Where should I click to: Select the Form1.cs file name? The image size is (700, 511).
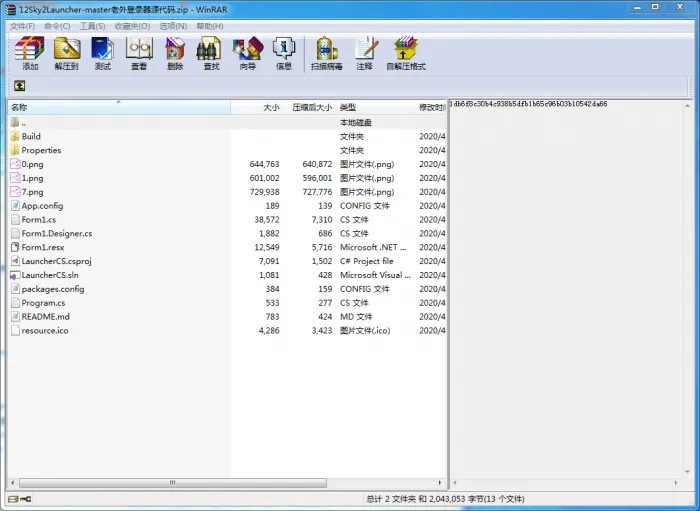click(39, 220)
